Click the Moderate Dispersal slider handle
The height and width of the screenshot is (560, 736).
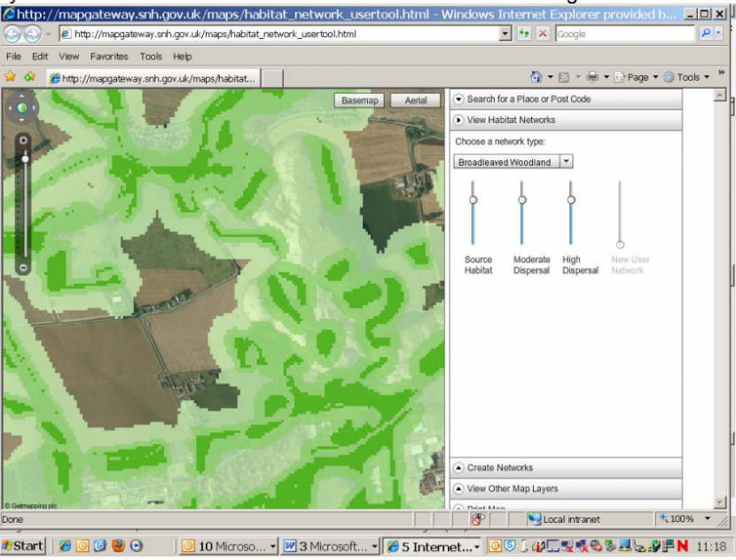tap(522, 199)
